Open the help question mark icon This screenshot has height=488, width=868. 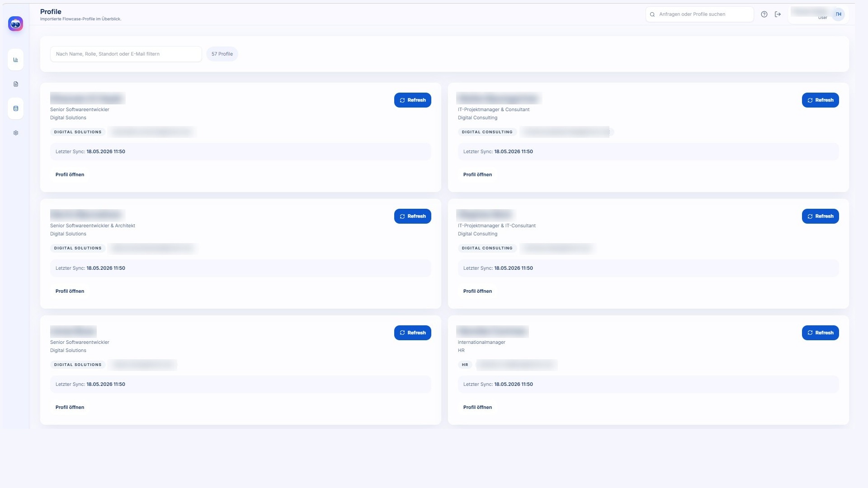coord(764,14)
